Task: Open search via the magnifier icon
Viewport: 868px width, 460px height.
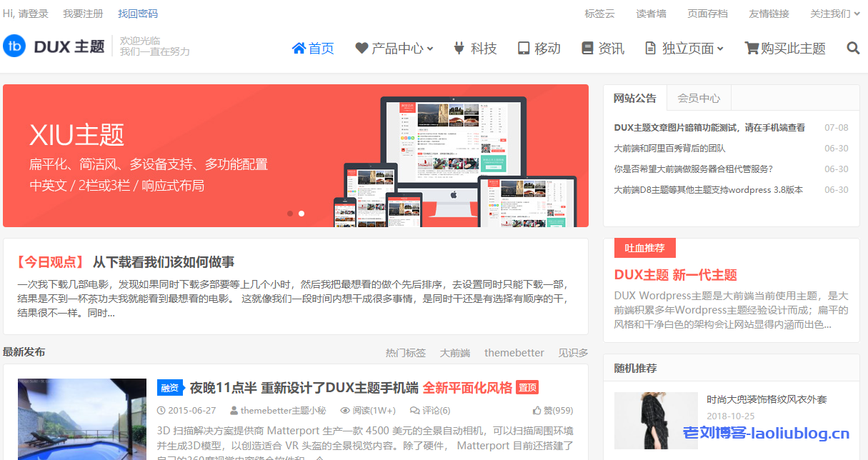Action: pyautogui.click(x=853, y=47)
